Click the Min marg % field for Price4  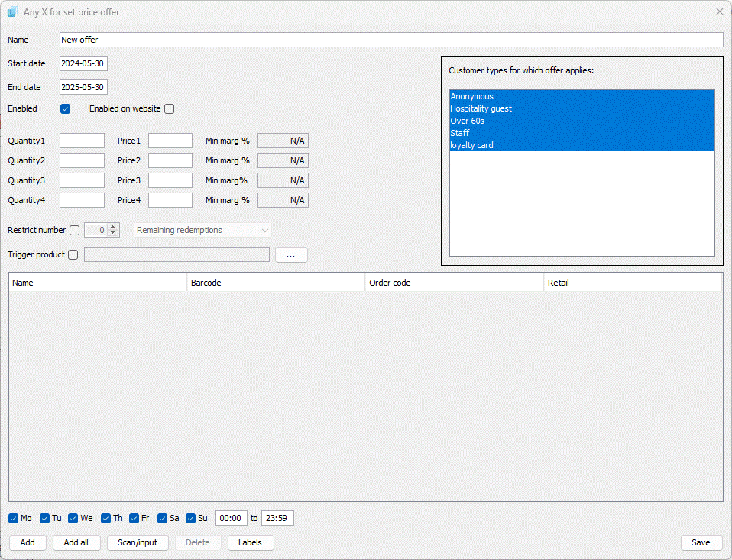283,200
